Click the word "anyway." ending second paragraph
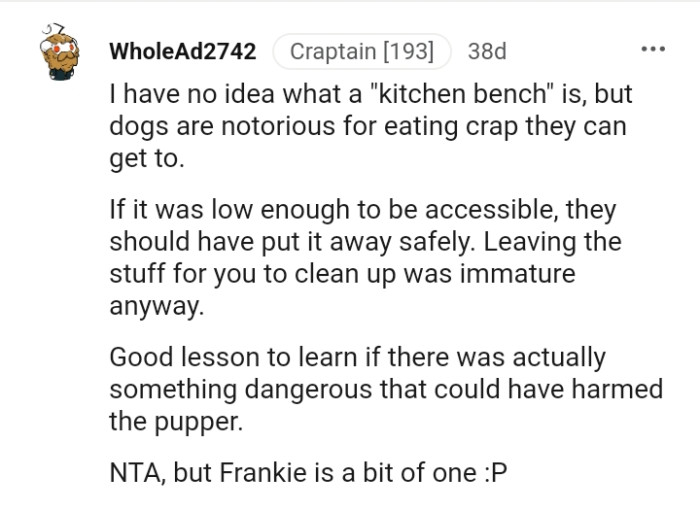 (x=155, y=306)
